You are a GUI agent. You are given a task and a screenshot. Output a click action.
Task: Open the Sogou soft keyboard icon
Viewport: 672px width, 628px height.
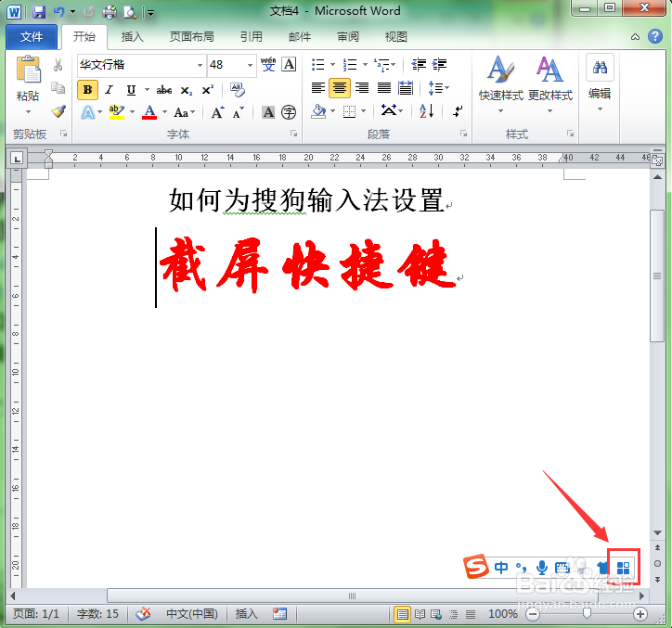click(562, 568)
